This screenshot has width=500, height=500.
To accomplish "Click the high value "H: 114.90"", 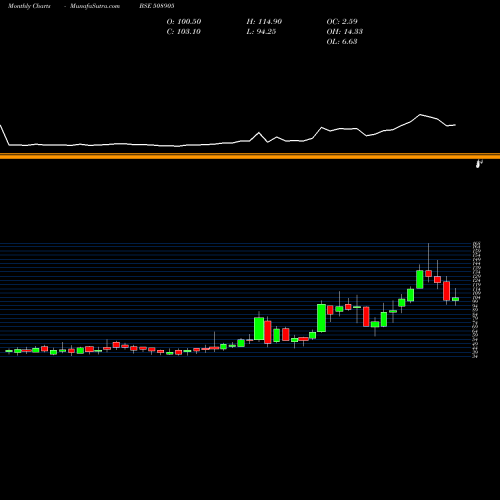I will tap(264, 22).
